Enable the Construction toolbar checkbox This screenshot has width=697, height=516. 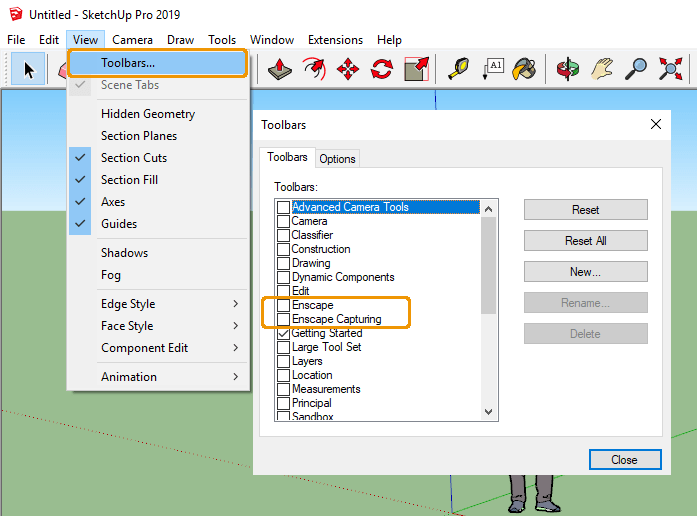pos(283,249)
